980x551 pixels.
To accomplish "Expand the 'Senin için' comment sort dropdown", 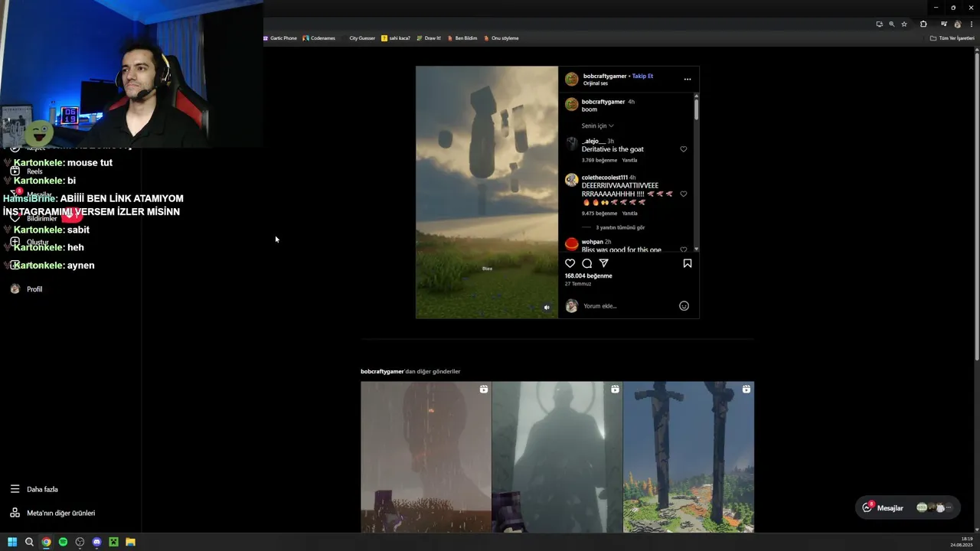I will (597, 126).
